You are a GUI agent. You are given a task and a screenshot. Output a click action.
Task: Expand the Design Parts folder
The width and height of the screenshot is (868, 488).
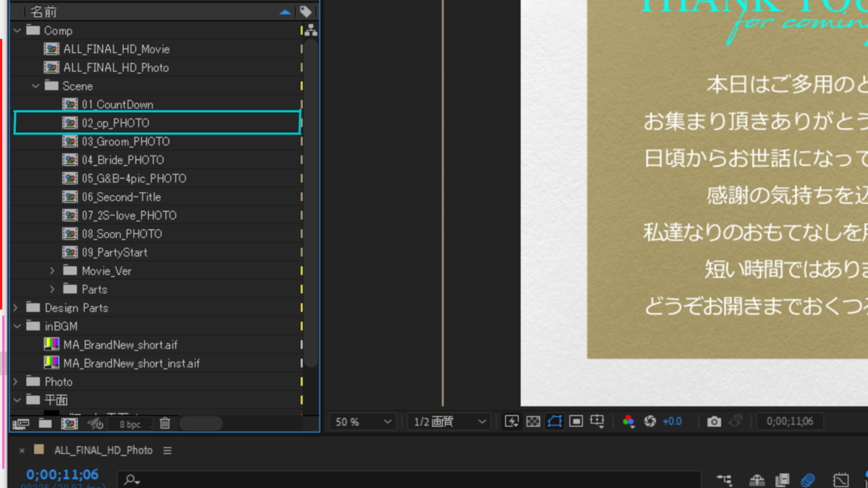tap(17, 308)
